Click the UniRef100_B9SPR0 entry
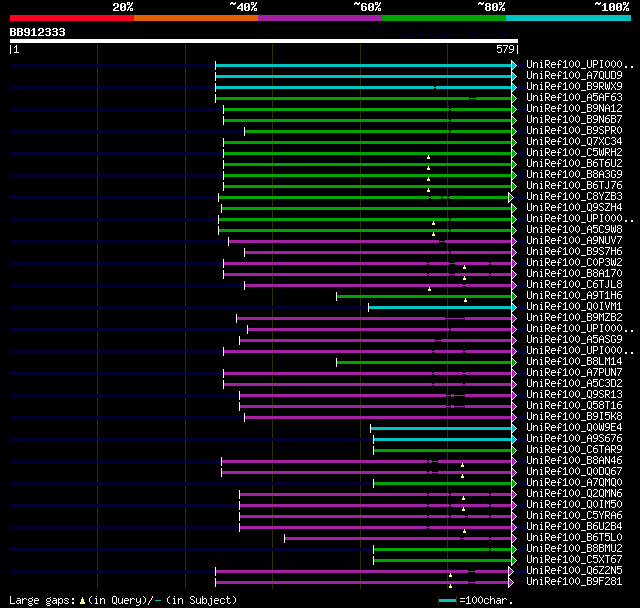Viewport: 640px width, 608px height. point(574,131)
